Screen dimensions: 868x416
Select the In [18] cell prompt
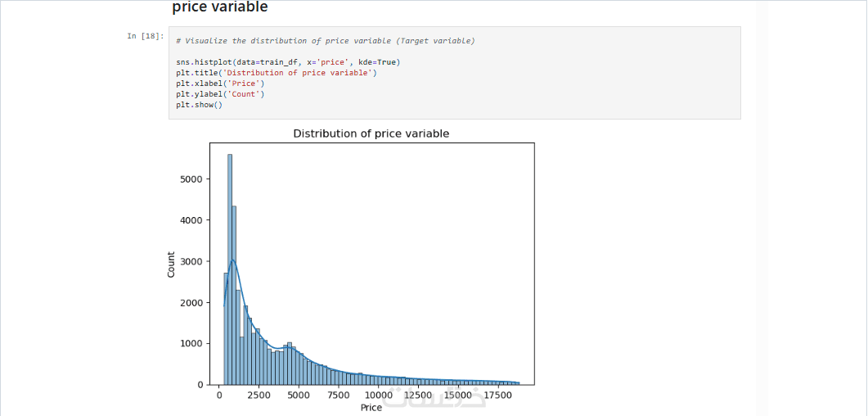145,36
